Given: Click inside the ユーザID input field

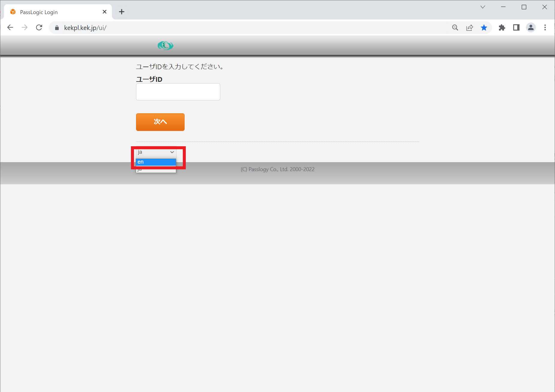Looking at the screenshot, I should [x=178, y=92].
